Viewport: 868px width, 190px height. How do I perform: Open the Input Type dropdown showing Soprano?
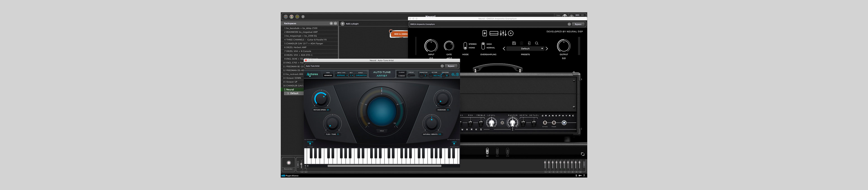click(342, 76)
